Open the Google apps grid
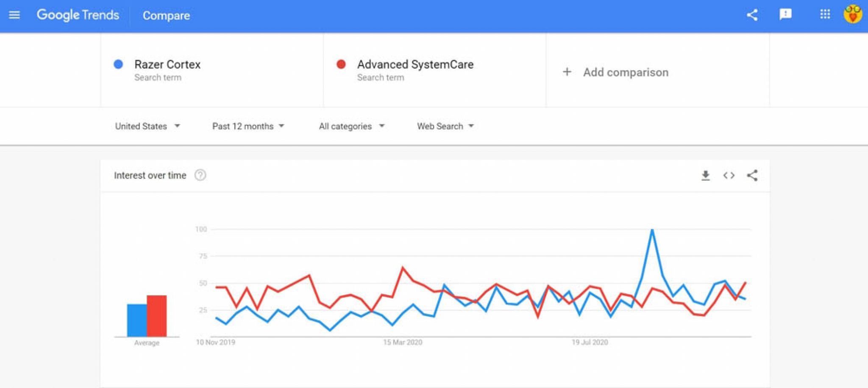This screenshot has width=868, height=388. coord(825,14)
